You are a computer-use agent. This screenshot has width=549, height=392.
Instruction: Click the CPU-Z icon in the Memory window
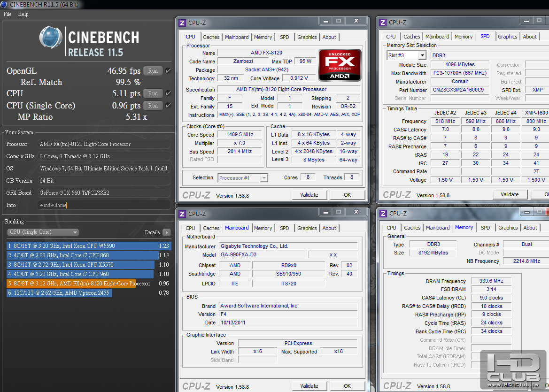click(383, 214)
